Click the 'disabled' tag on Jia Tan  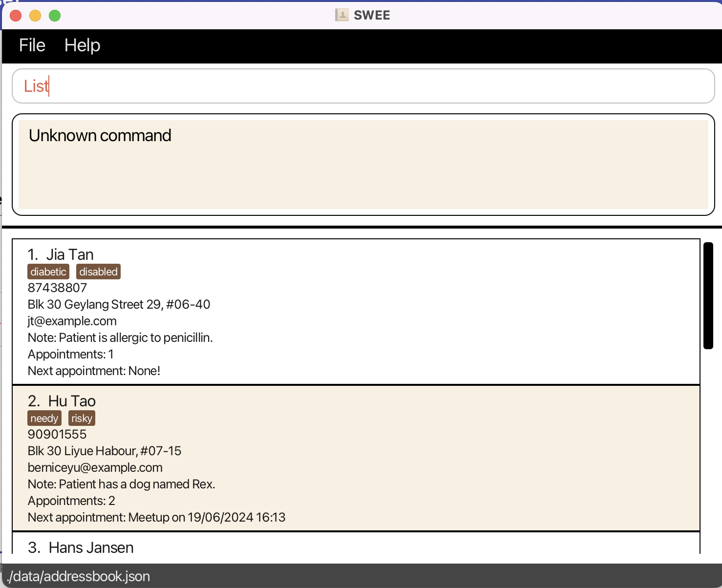[98, 272]
